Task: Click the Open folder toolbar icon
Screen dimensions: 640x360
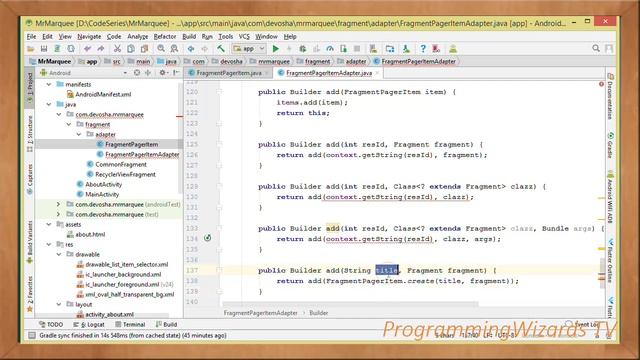Action: pyautogui.click(x=31, y=49)
